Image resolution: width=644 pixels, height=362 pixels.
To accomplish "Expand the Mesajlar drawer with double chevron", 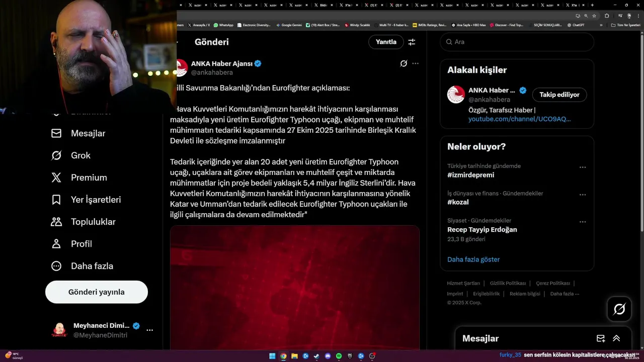I will 616,338.
